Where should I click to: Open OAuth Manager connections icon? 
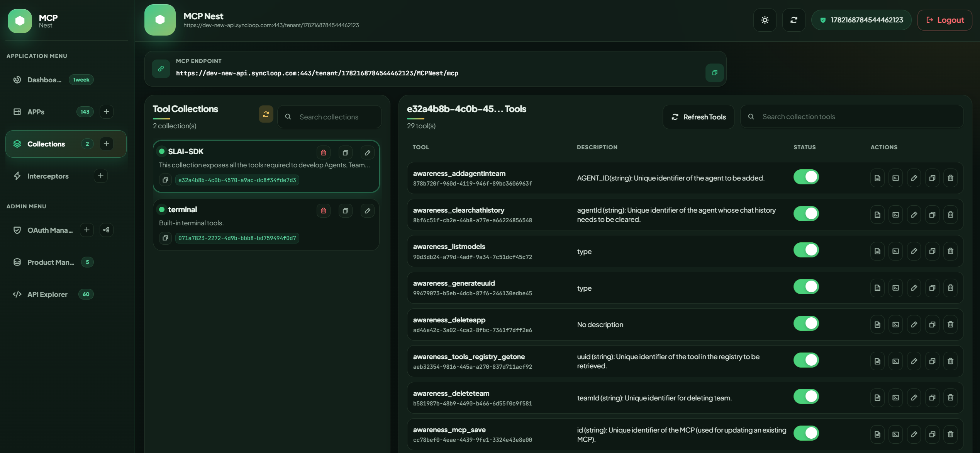pos(106,230)
